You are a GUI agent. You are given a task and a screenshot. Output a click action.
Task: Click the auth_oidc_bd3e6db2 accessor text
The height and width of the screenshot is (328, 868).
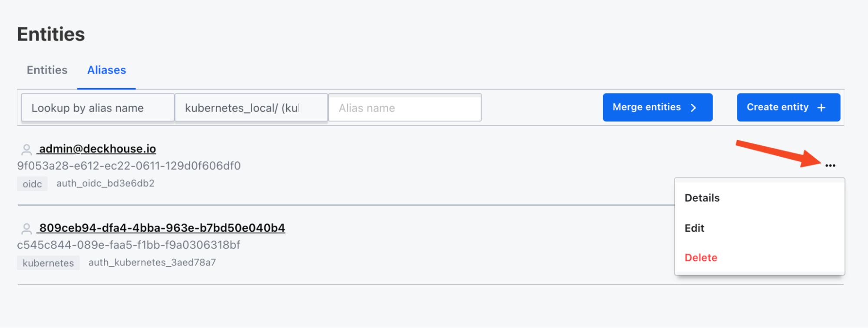(106, 183)
